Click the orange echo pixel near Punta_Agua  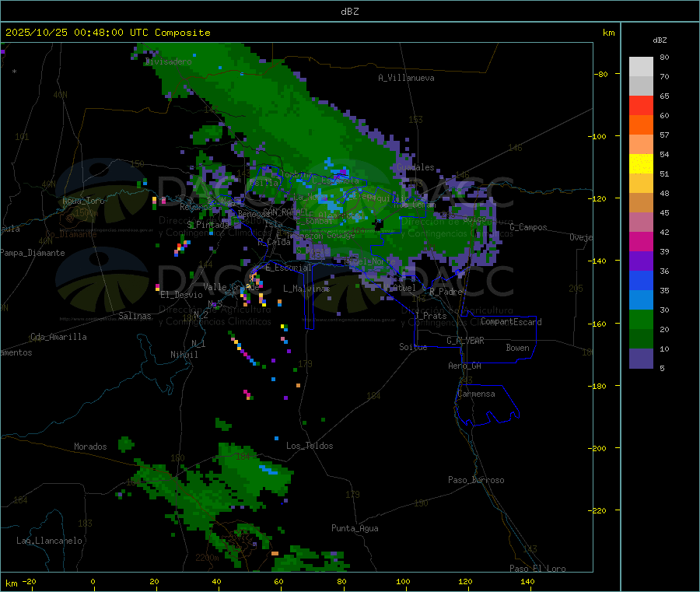click(x=275, y=553)
